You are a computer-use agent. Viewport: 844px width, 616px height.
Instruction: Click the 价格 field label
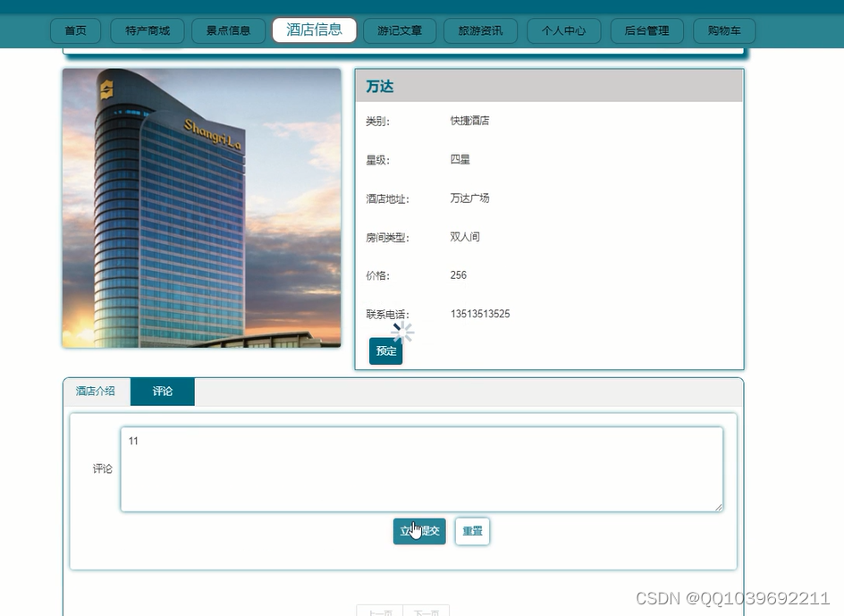click(378, 275)
